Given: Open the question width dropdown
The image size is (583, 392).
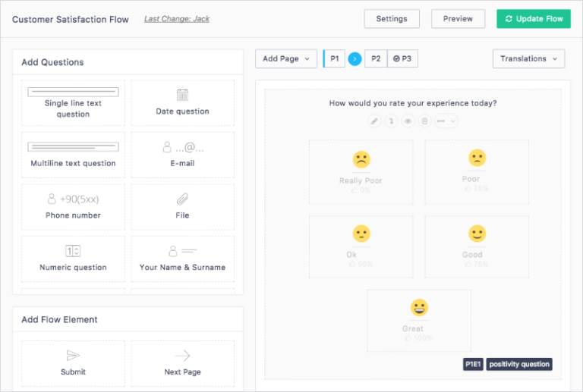Looking at the screenshot, I should coord(446,121).
